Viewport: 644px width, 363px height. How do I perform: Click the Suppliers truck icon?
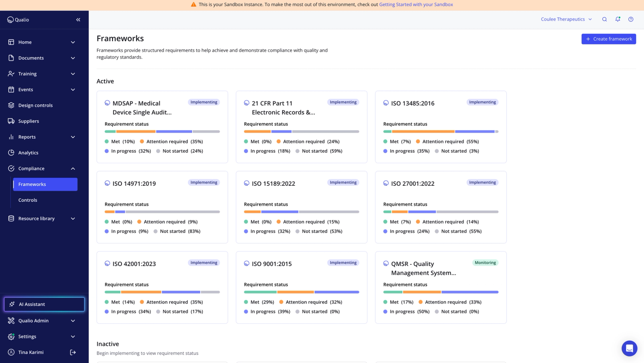(x=11, y=121)
